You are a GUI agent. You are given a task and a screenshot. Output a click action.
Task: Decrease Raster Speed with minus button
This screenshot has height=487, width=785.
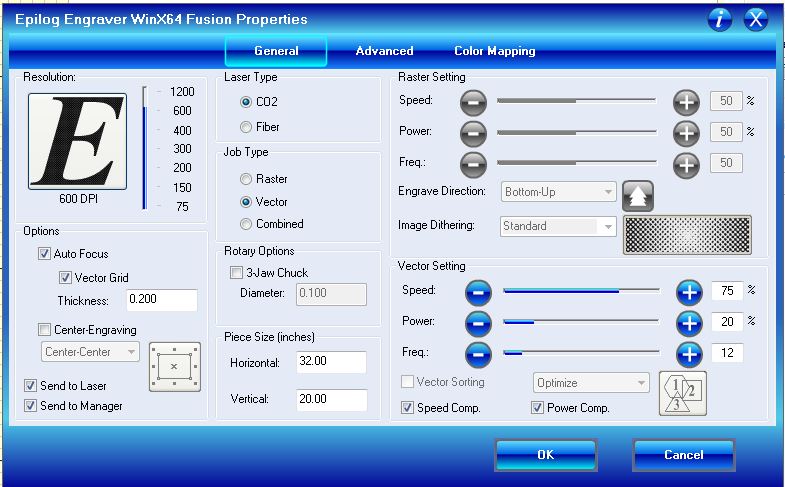(473, 103)
